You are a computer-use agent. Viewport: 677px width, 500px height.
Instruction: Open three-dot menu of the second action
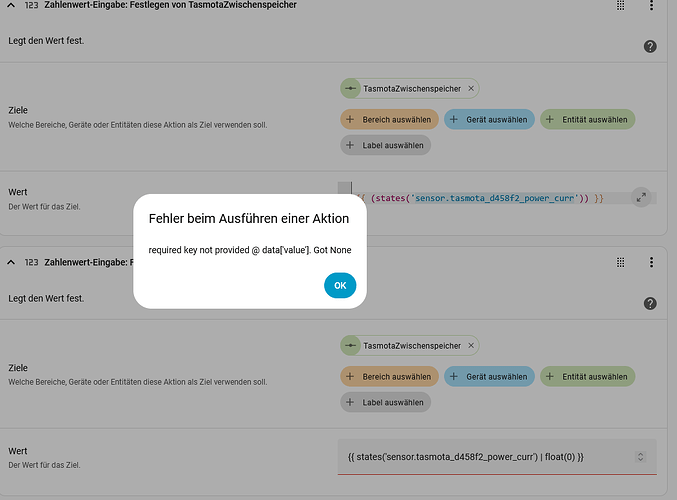651,262
